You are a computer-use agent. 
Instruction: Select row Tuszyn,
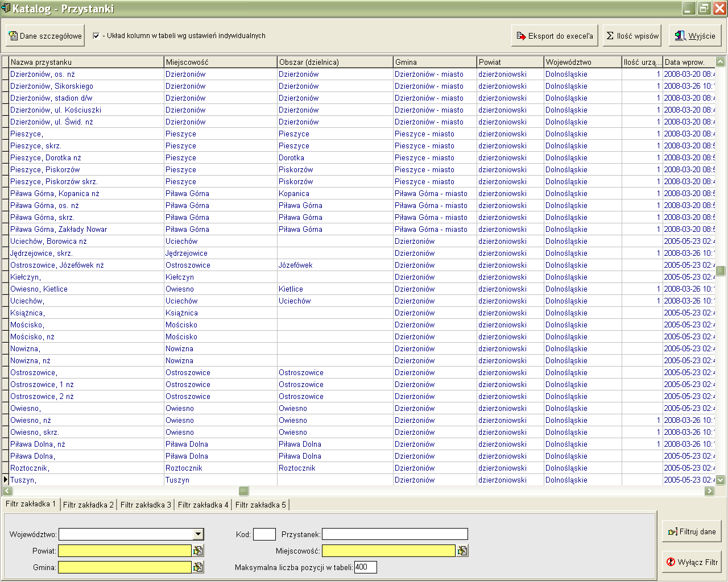coord(362,480)
